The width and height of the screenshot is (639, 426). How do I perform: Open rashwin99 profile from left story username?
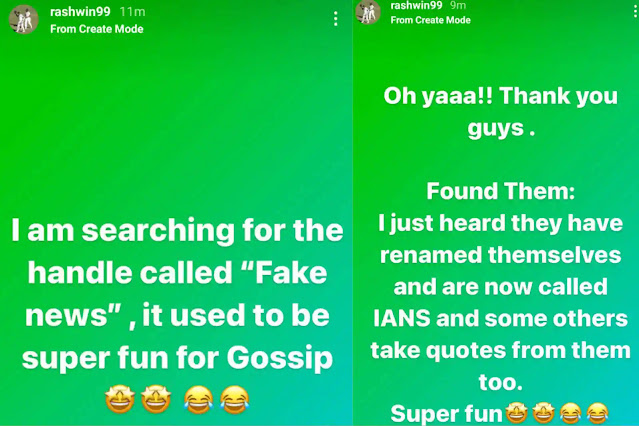point(80,12)
